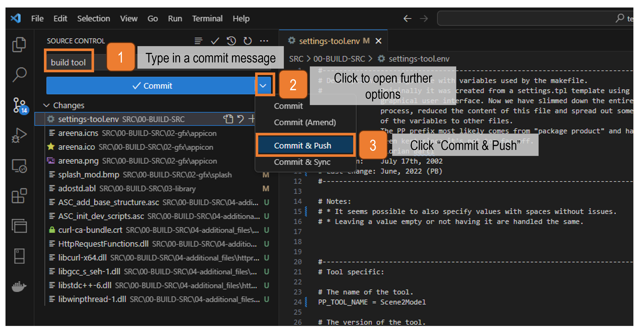Click the title bar search box
The image size is (644, 336).
point(535,18)
